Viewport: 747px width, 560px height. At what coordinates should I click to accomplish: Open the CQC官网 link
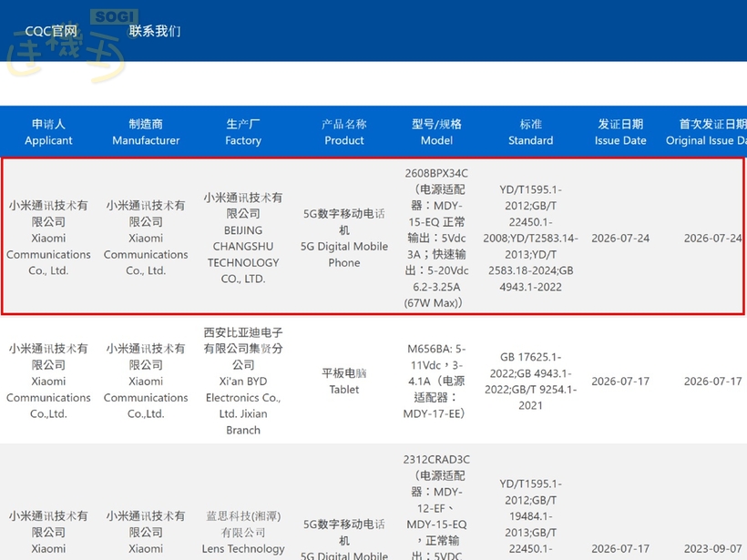[51, 31]
